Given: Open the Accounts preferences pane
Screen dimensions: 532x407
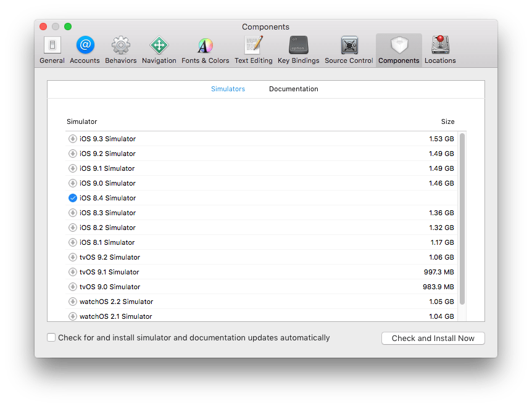Looking at the screenshot, I should click(85, 50).
